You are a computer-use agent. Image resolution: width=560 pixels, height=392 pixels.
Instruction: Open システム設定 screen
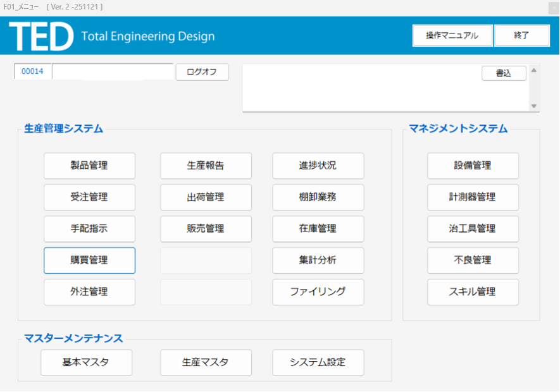(x=318, y=363)
